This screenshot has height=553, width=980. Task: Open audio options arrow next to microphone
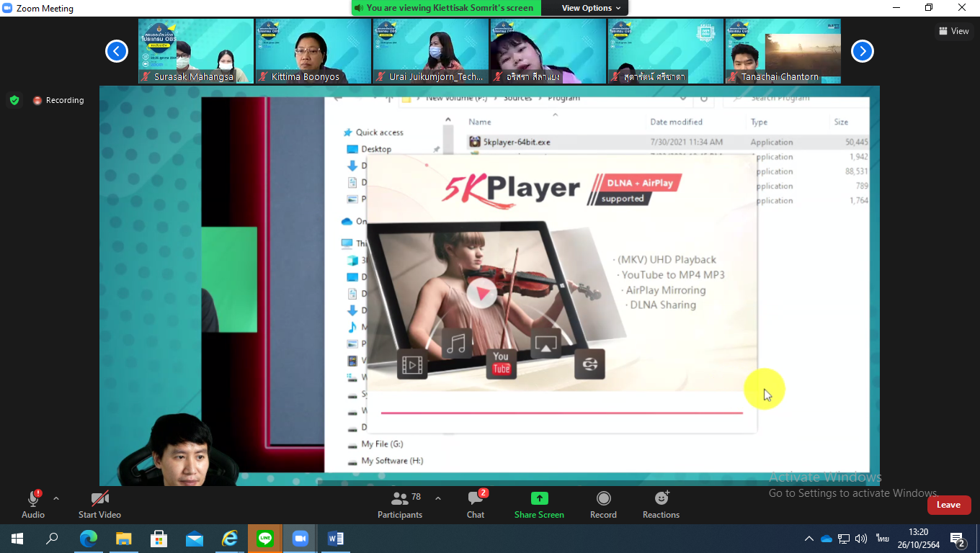click(56, 498)
